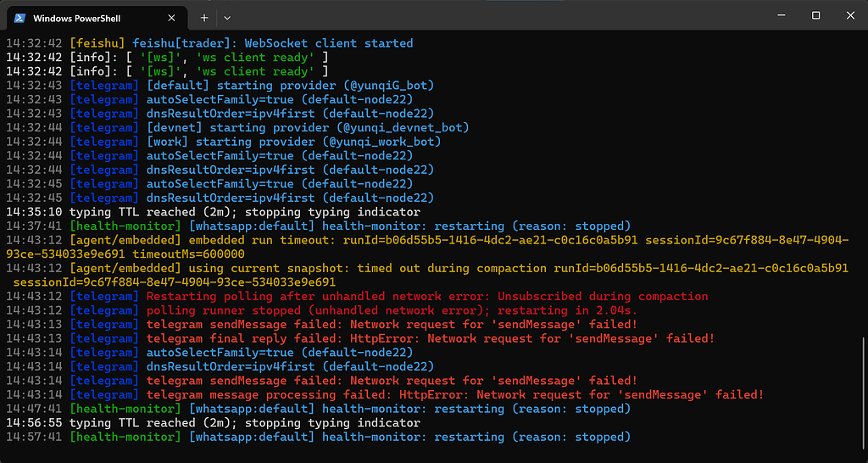The width and height of the screenshot is (868, 463).
Task: Select the Windows PowerShell tab
Action: pyautogui.click(x=97, y=18)
